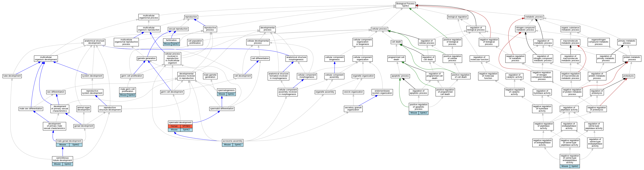Click 'positive regulation of apoptotic process' node
This screenshot has width=644, height=170.
coord(419,107)
